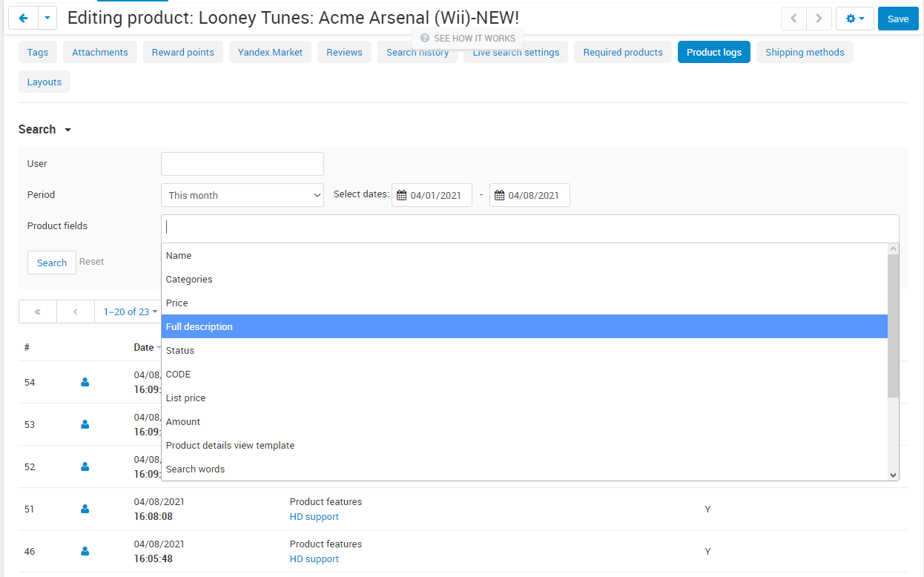
Task: Open the Tags tab
Action: tap(38, 52)
